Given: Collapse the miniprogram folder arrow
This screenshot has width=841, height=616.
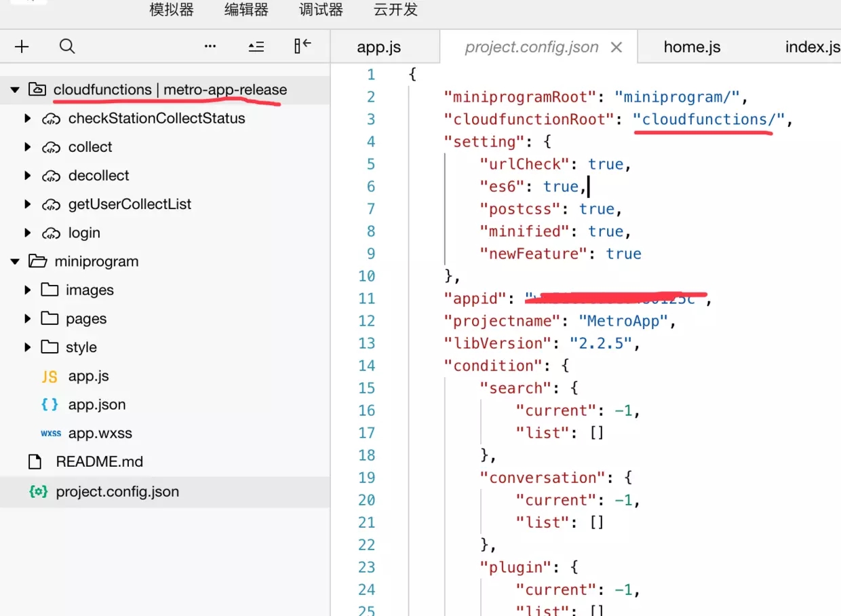Looking at the screenshot, I should click(15, 262).
